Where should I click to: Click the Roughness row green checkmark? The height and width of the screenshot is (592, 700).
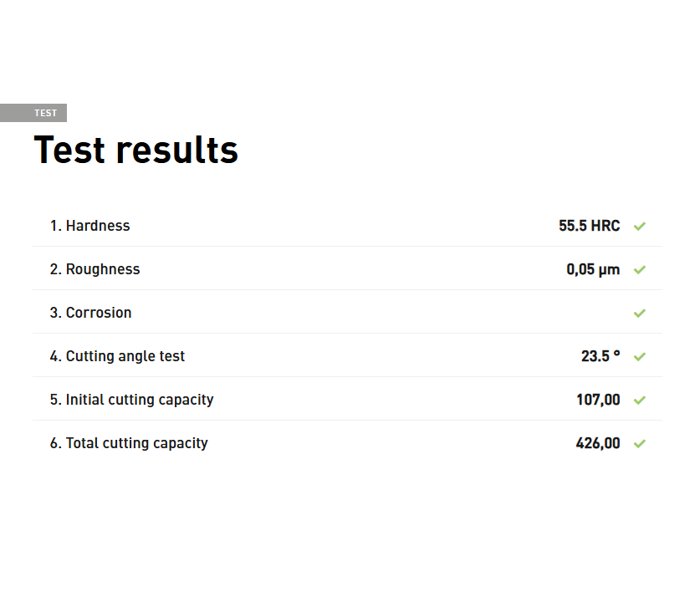(x=640, y=270)
